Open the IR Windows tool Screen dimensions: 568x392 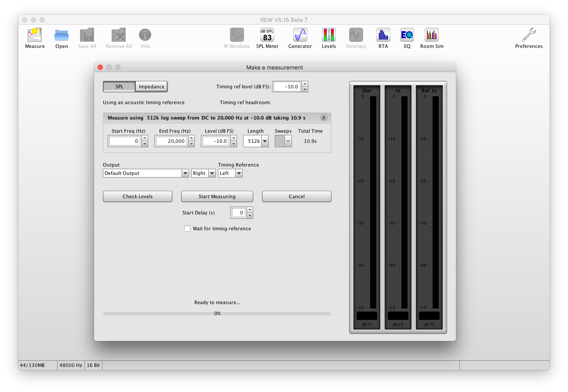(x=237, y=37)
